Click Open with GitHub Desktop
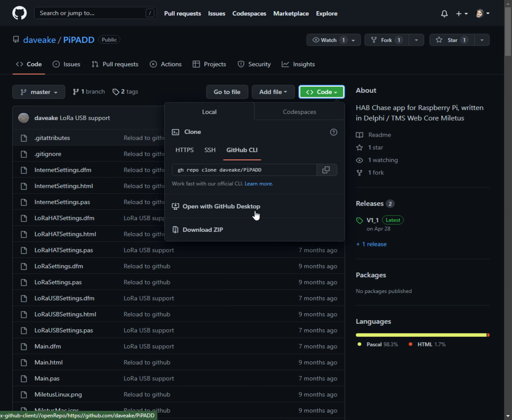The image size is (512, 420). tap(221, 206)
